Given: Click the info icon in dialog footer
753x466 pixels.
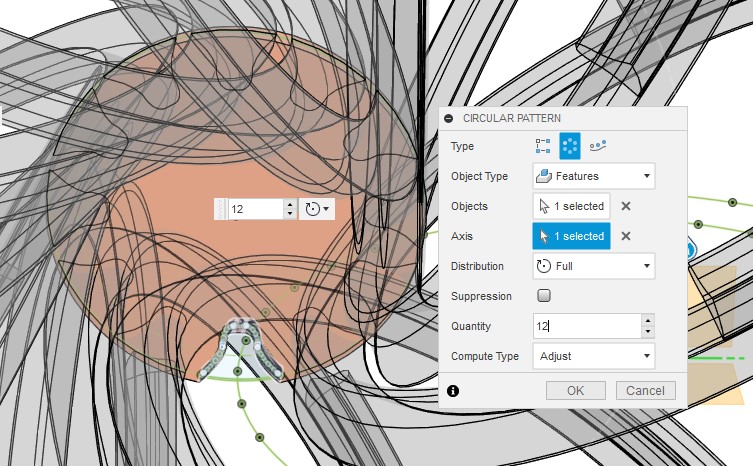Looking at the screenshot, I should (x=452, y=390).
